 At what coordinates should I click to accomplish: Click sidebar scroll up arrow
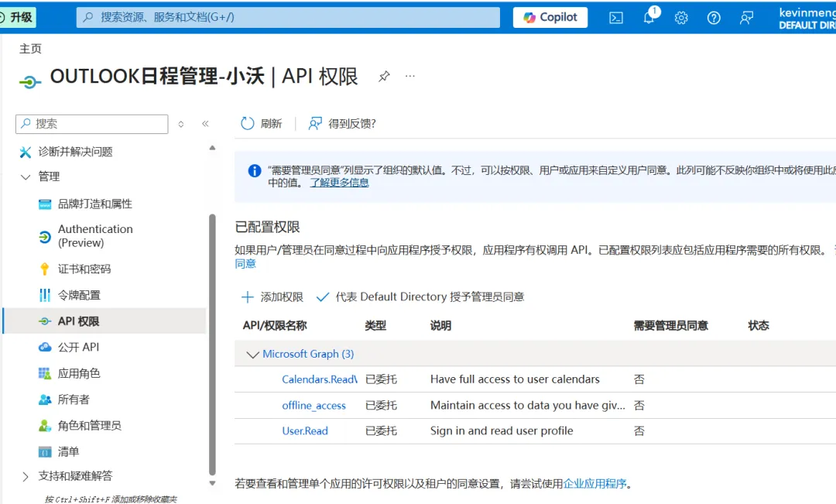(x=212, y=148)
